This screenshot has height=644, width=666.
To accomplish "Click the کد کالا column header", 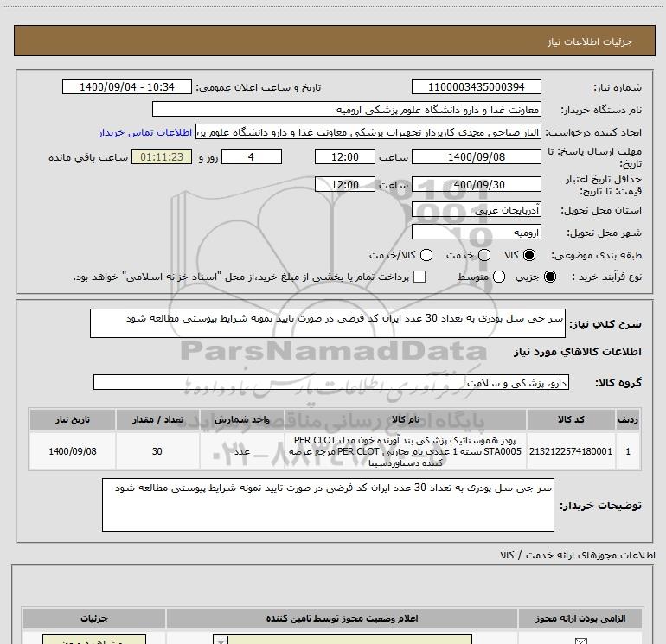I will (571, 419).
